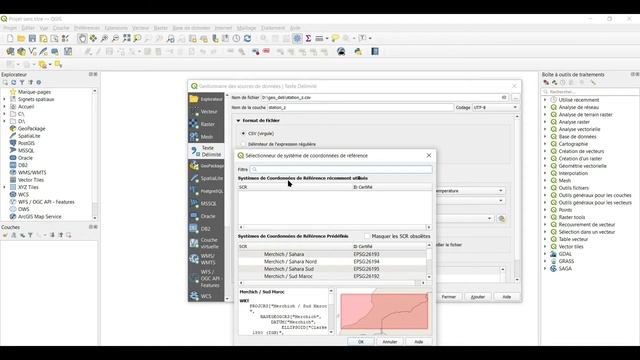Collapse the Format de fichier section
The height and width of the screenshot is (360, 640).
(238, 121)
